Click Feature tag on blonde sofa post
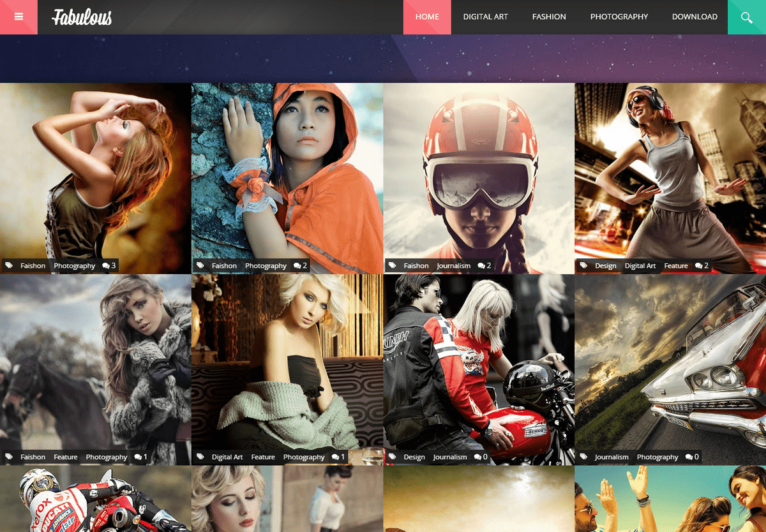 coord(263,457)
